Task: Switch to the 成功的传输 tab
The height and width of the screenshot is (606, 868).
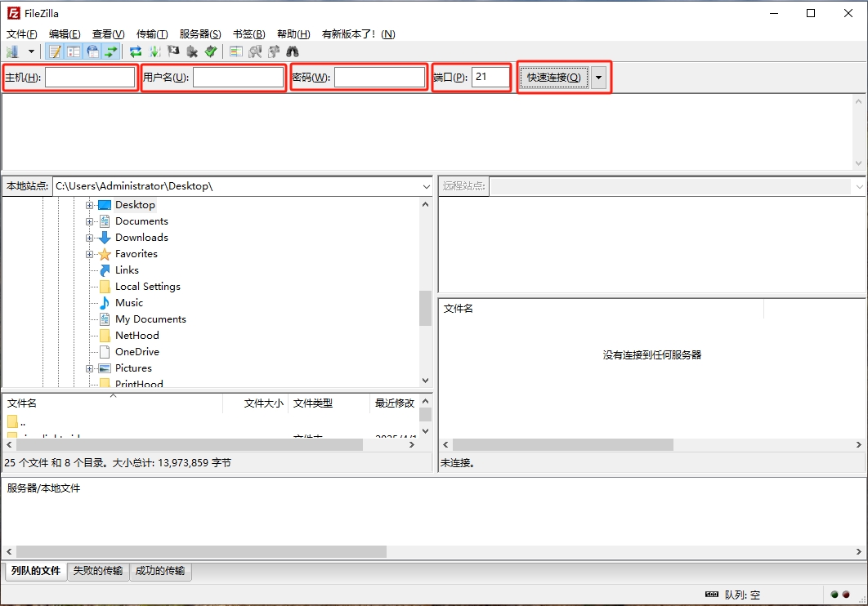Action: [160, 571]
